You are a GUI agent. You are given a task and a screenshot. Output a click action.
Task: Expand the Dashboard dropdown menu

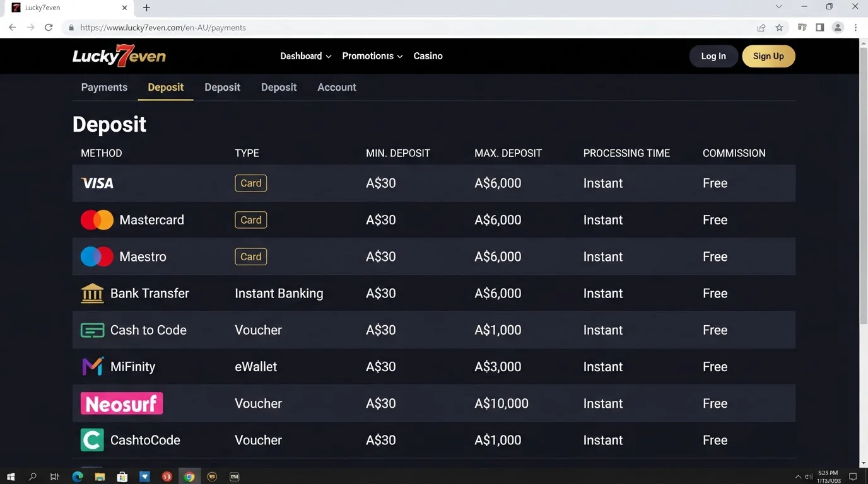306,56
